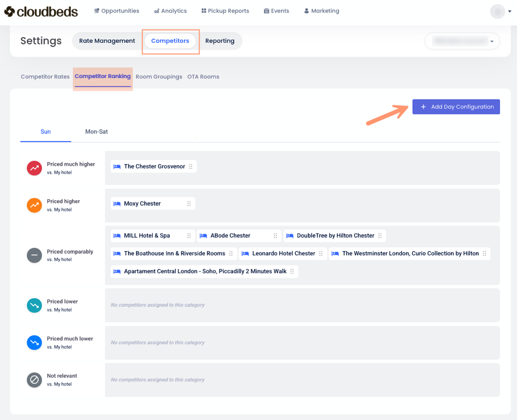The image size is (517, 420).
Task: Open the user avatar menu
Action: 497,11
